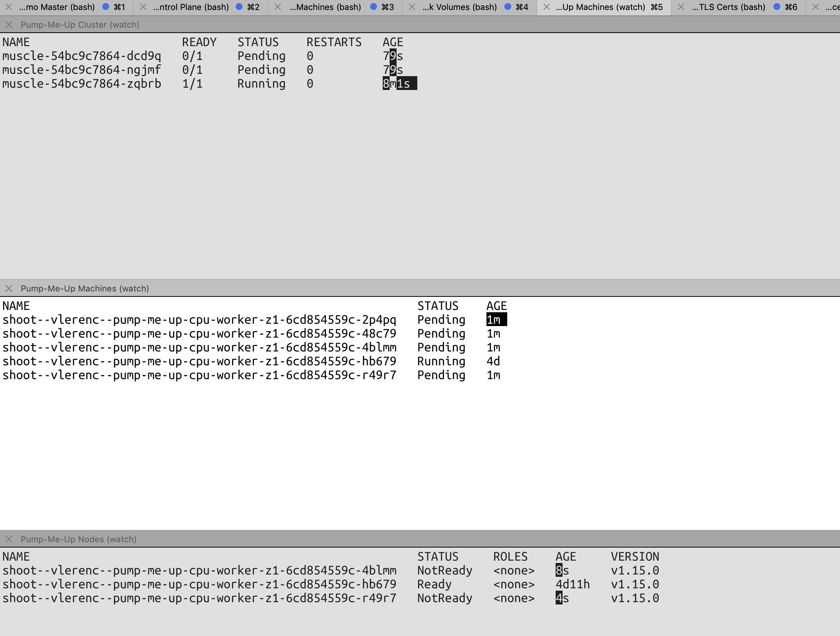Select the TLS Certs bash tab
Viewport: 840px width, 636px height.
tap(729, 7)
